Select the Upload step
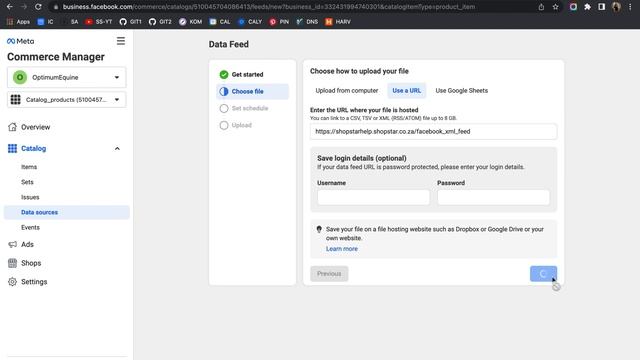The image size is (640, 360). 236,125
